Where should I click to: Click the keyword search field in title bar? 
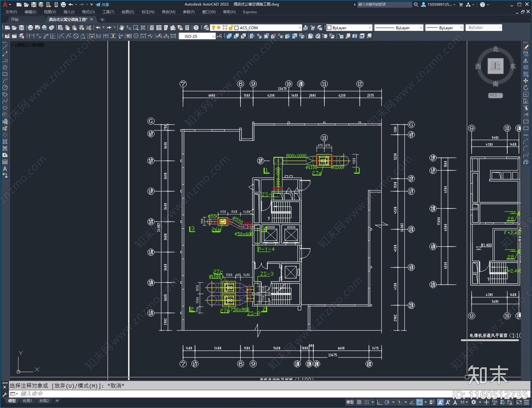(384, 4)
